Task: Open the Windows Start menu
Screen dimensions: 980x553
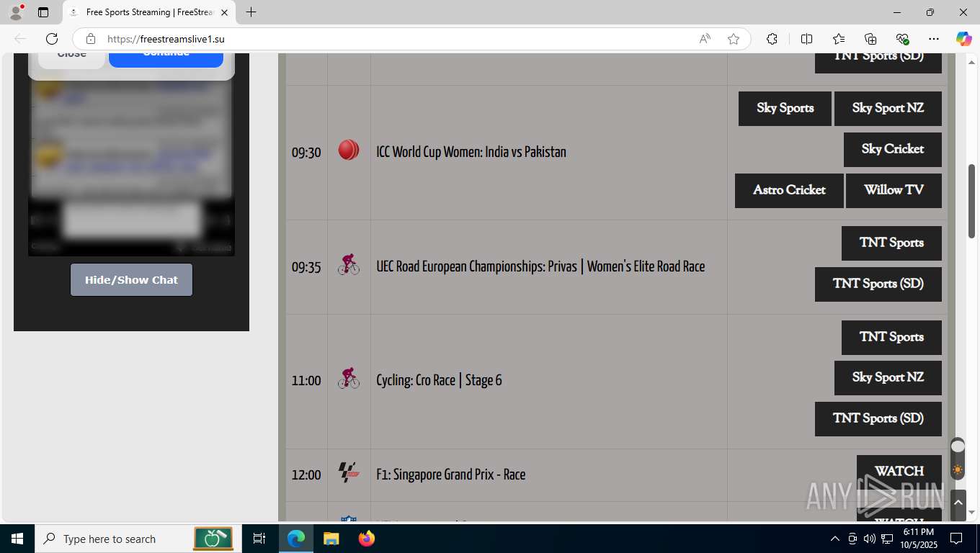Action: (17, 539)
